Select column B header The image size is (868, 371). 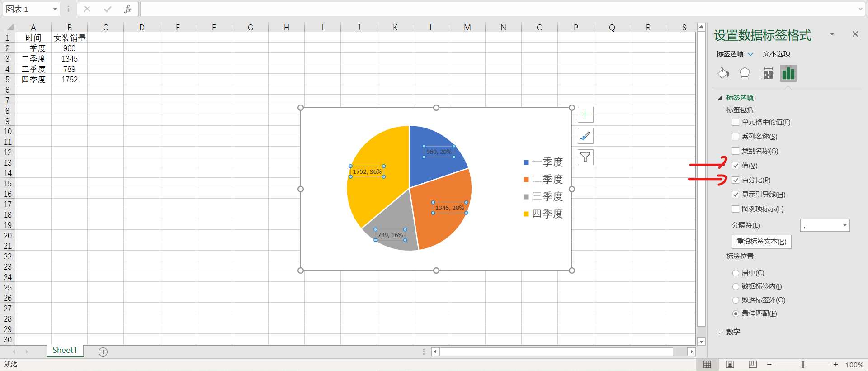point(70,27)
